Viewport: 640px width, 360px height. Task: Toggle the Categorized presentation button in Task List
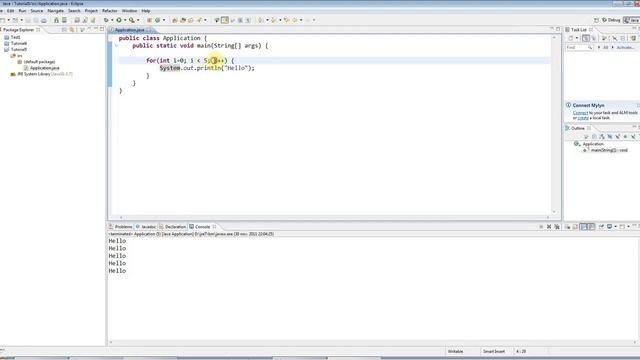[x=586, y=38]
